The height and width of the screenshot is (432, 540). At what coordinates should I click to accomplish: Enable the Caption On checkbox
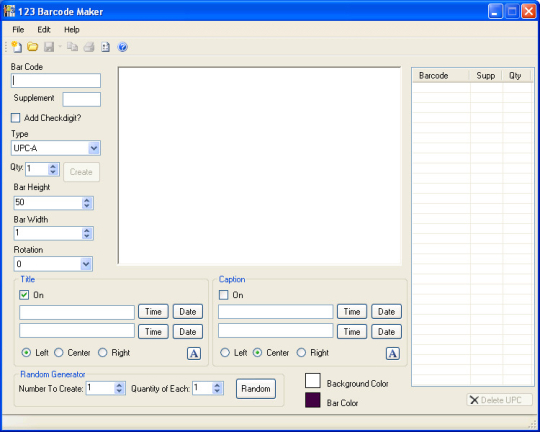(x=224, y=295)
